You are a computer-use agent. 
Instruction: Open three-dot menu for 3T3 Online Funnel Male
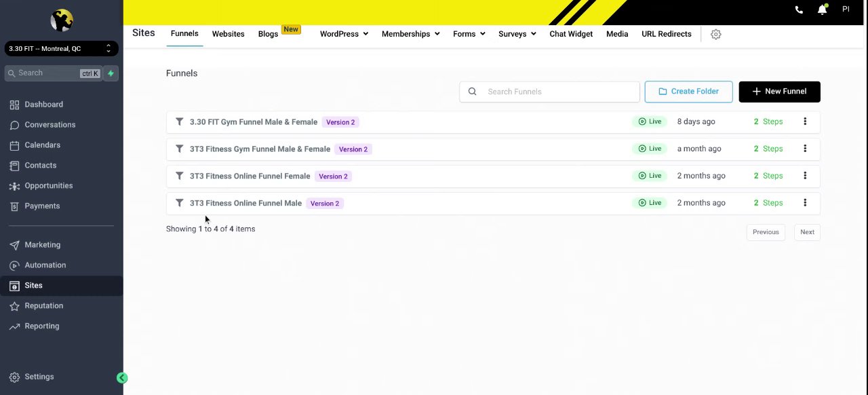click(805, 203)
